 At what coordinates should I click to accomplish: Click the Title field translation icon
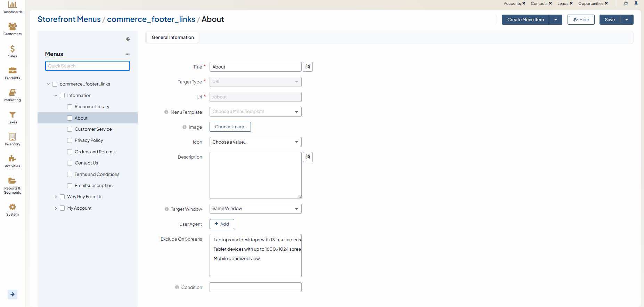point(308,67)
